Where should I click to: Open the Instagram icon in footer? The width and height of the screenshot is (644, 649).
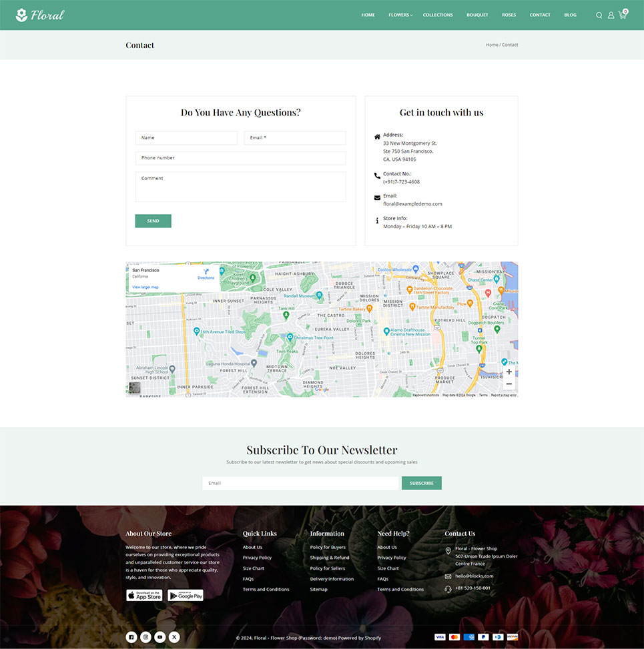(145, 637)
